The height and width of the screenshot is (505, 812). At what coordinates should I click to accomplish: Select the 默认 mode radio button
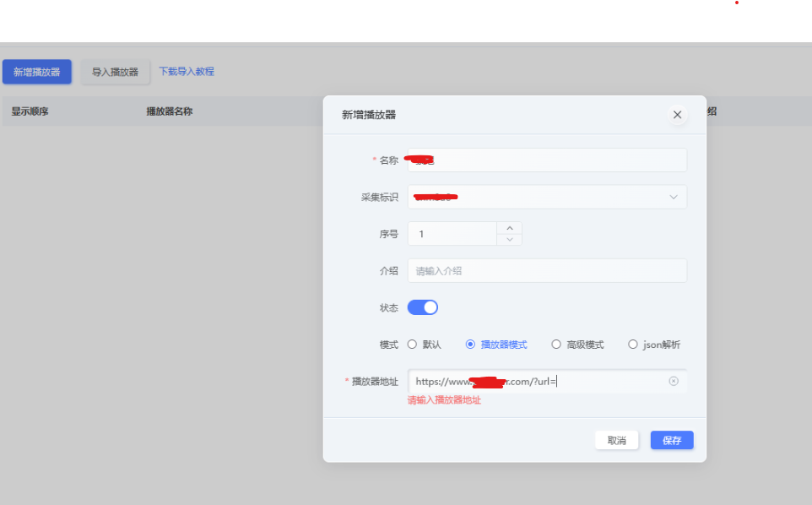(412, 345)
